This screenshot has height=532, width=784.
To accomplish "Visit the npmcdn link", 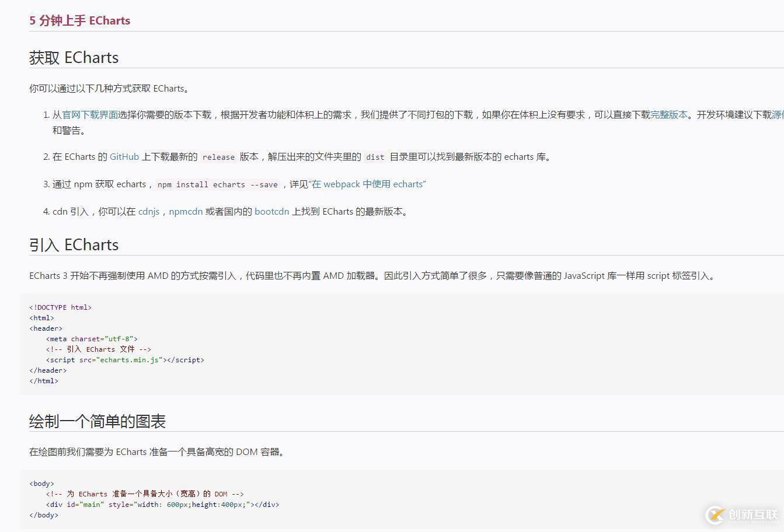I will point(186,212).
